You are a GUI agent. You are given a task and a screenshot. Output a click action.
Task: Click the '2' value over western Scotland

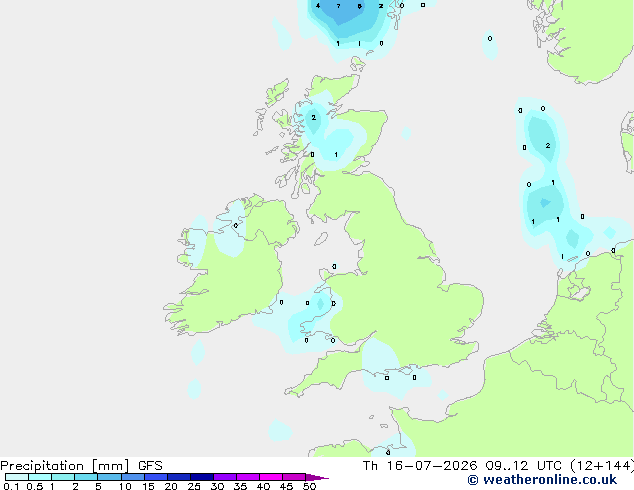tap(313, 118)
